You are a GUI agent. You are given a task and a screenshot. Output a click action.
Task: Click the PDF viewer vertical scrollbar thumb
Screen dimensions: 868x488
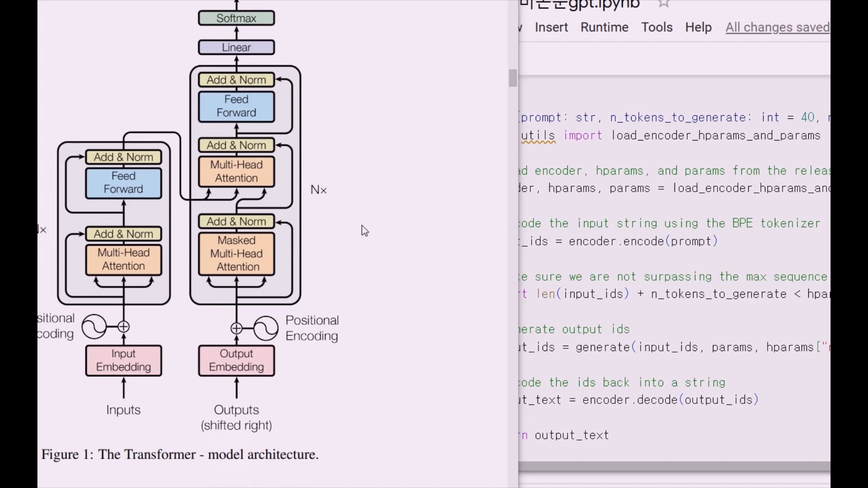[x=513, y=78]
